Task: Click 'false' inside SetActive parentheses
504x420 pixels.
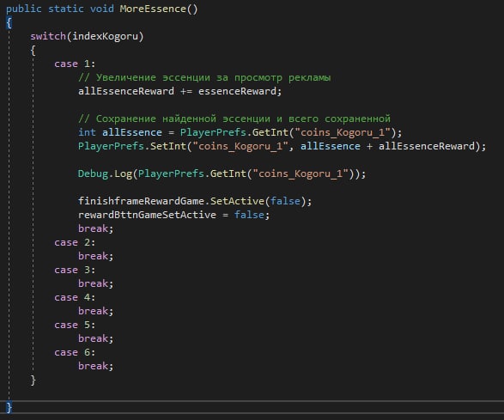Action: [285, 201]
